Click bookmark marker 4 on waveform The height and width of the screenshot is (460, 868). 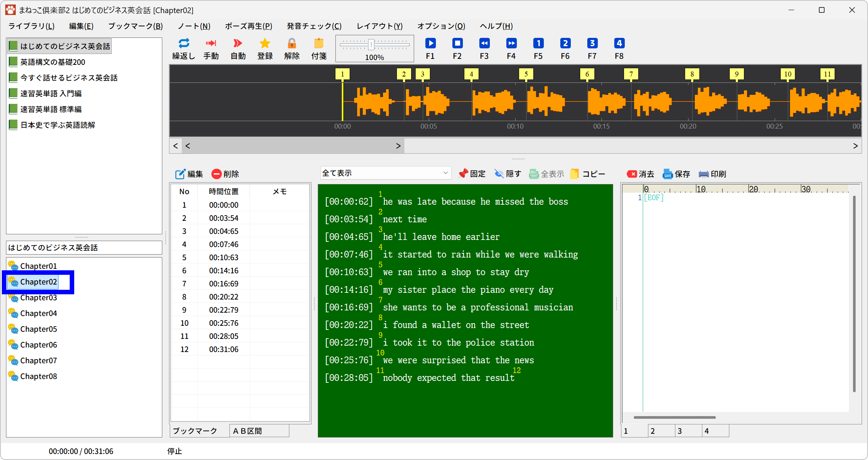click(471, 74)
